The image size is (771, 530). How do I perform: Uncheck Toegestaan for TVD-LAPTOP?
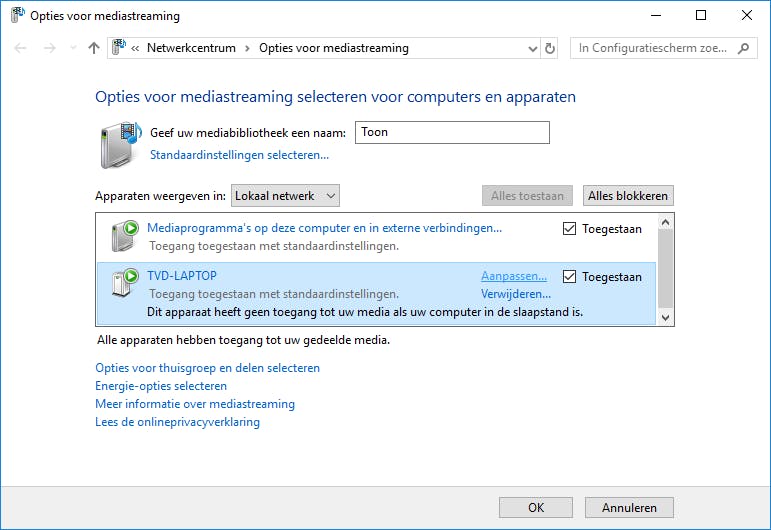[570, 277]
